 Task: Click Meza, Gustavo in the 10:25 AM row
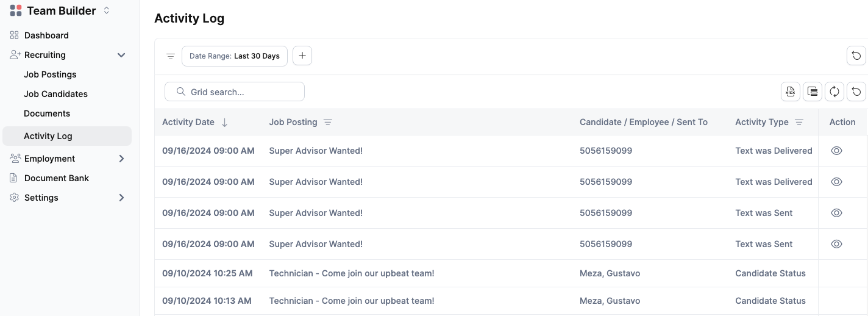(610, 273)
